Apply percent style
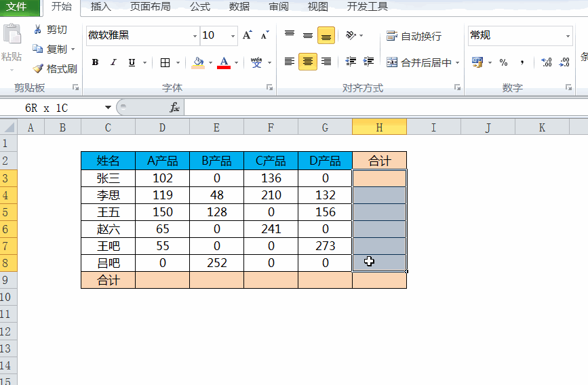Image resolution: width=588 pixels, height=385 pixels. pos(504,62)
